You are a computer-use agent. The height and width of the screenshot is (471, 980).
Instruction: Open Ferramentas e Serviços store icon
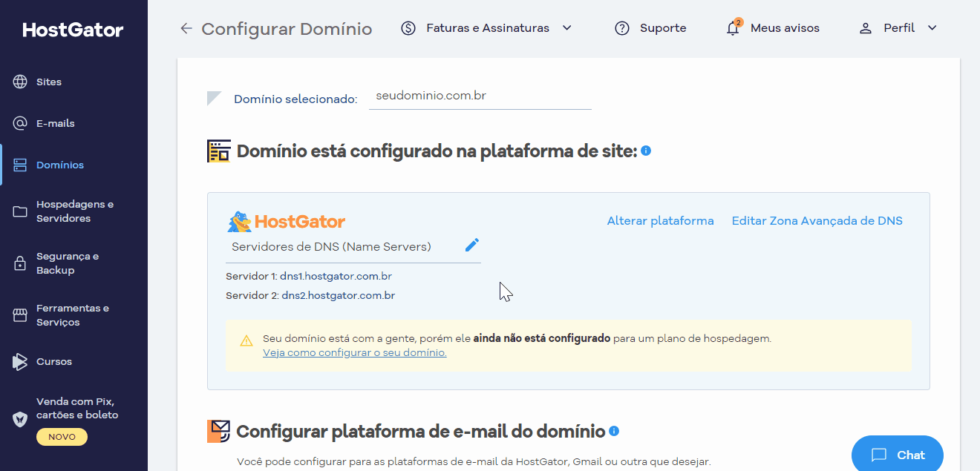coord(20,315)
